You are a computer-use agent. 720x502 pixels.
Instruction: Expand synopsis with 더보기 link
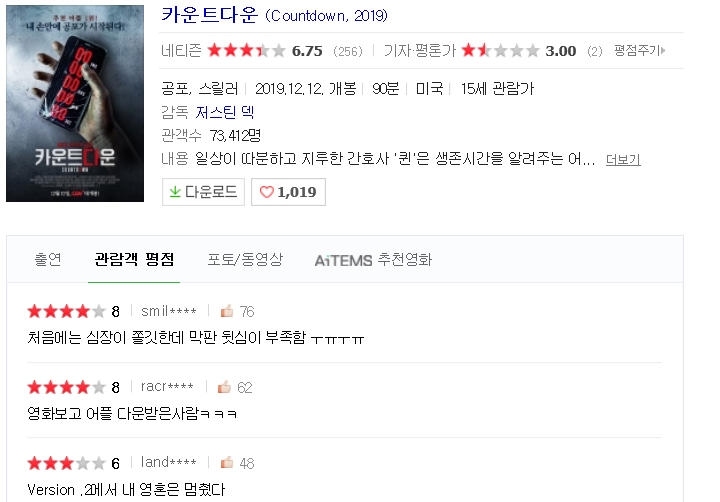pyautogui.click(x=623, y=160)
